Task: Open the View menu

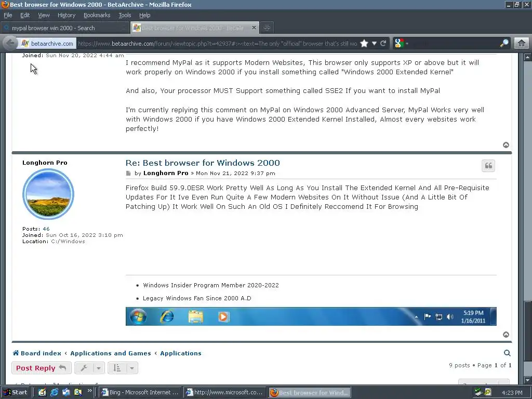Action: (44, 15)
